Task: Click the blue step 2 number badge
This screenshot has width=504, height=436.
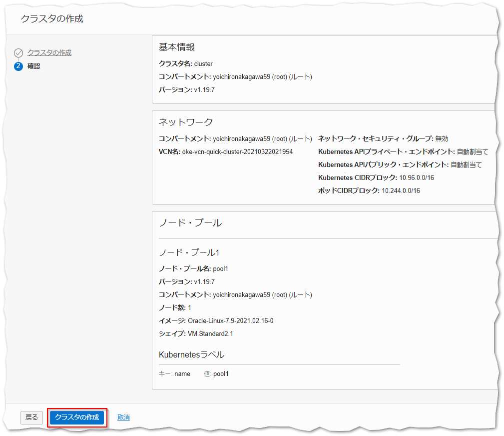Action: [18, 66]
